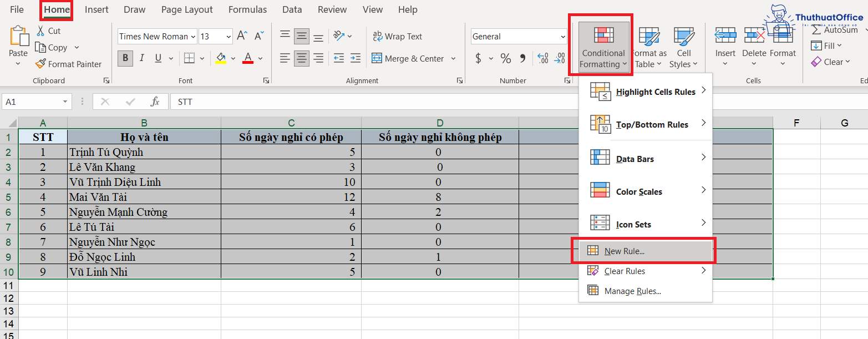Click the Paste clipboard icon
868x339 pixels.
[x=18, y=36]
